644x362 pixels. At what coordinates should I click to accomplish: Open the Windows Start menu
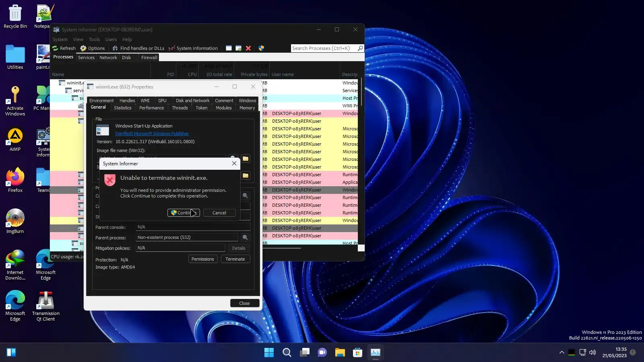(x=269, y=353)
